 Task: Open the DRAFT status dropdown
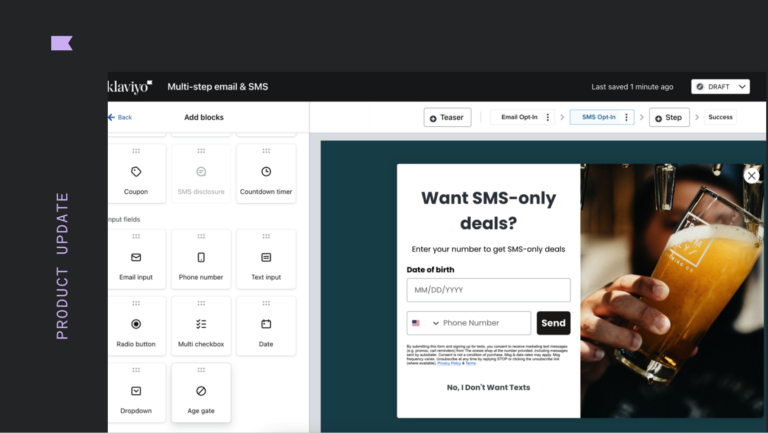click(720, 87)
